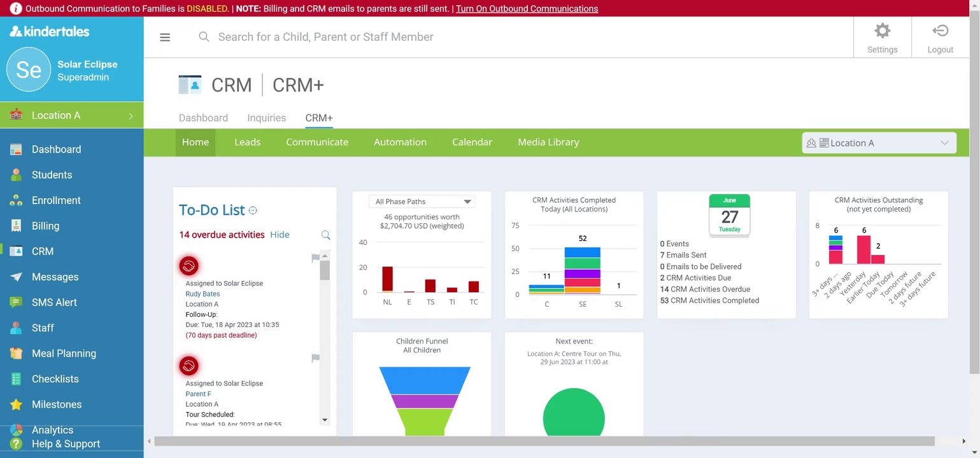
Task: Switch to the Inquiries tab
Action: [266, 118]
